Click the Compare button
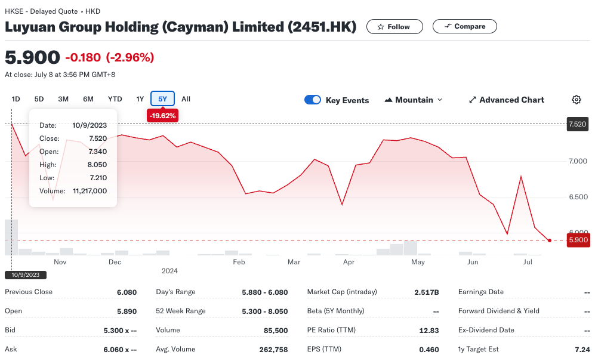This screenshot has width=595, height=364. (464, 26)
